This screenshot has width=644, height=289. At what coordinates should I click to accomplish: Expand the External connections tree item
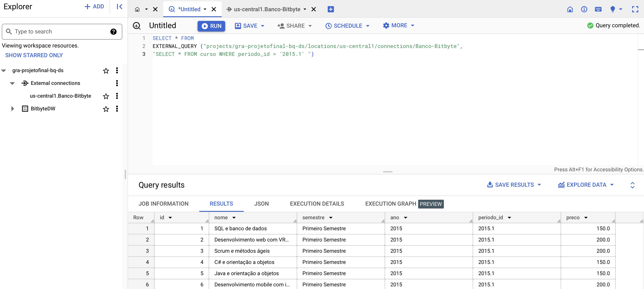point(11,83)
